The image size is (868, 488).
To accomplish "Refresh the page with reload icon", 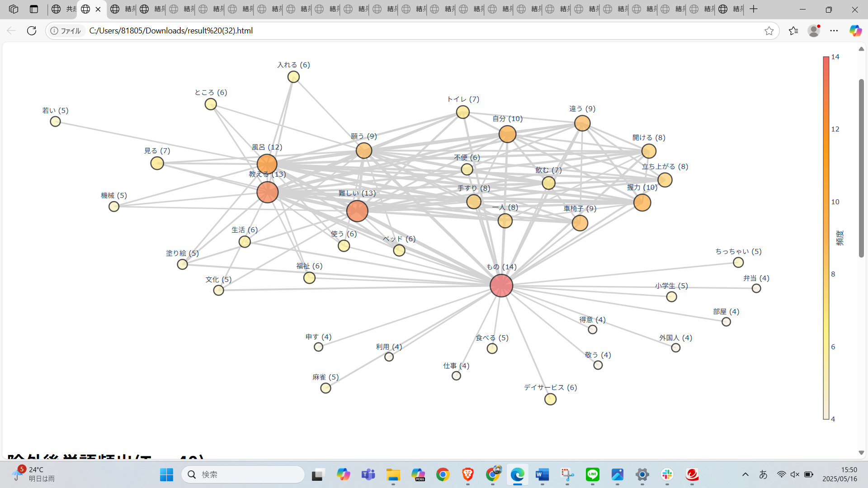I will tap(32, 31).
